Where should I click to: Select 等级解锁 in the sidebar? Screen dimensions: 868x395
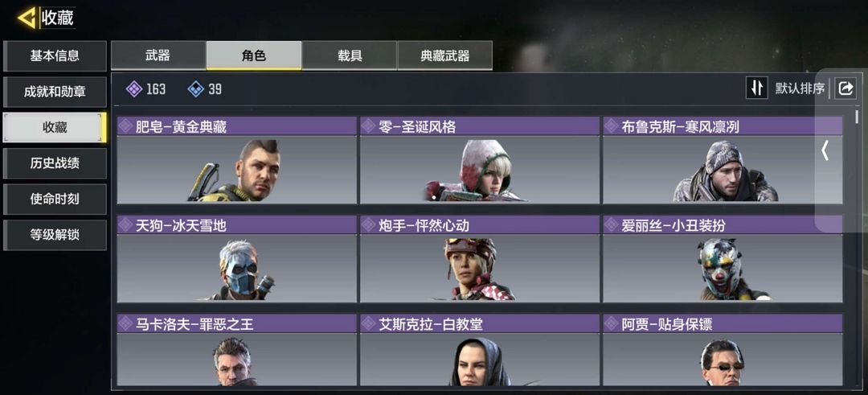coord(55,234)
